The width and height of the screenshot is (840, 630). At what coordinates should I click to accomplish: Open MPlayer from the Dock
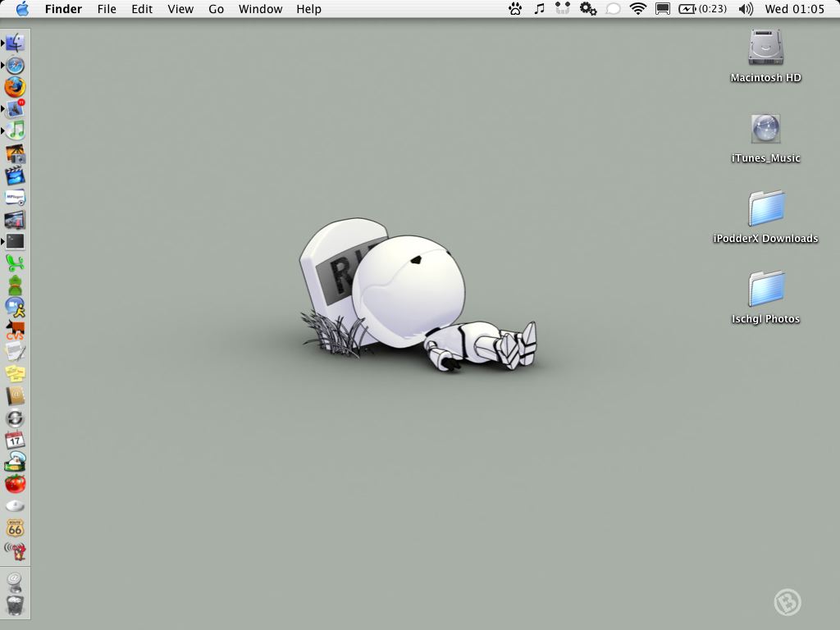[15, 197]
